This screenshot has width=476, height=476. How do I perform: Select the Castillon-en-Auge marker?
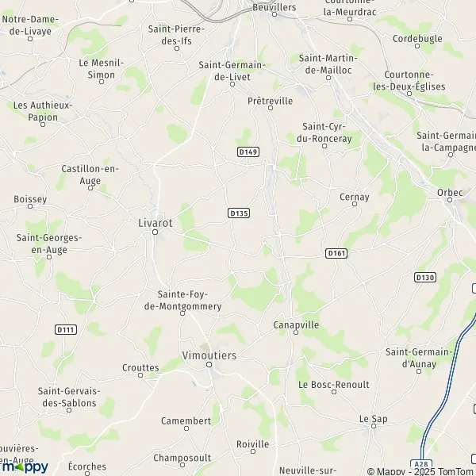click(90, 188)
